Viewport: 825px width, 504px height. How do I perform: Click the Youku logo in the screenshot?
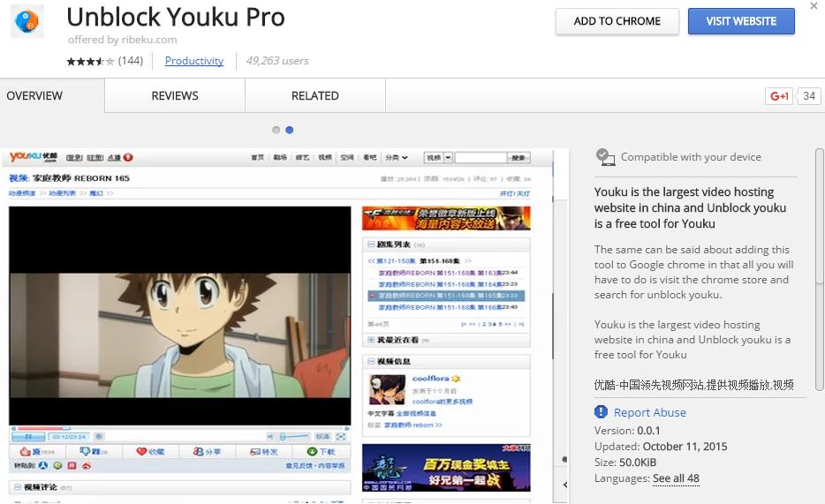(x=34, y=156)
